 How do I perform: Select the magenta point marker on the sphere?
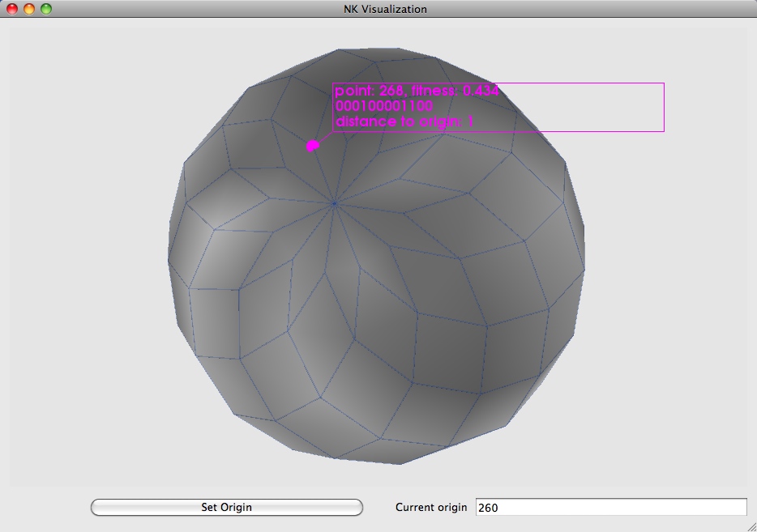point(312,146)
